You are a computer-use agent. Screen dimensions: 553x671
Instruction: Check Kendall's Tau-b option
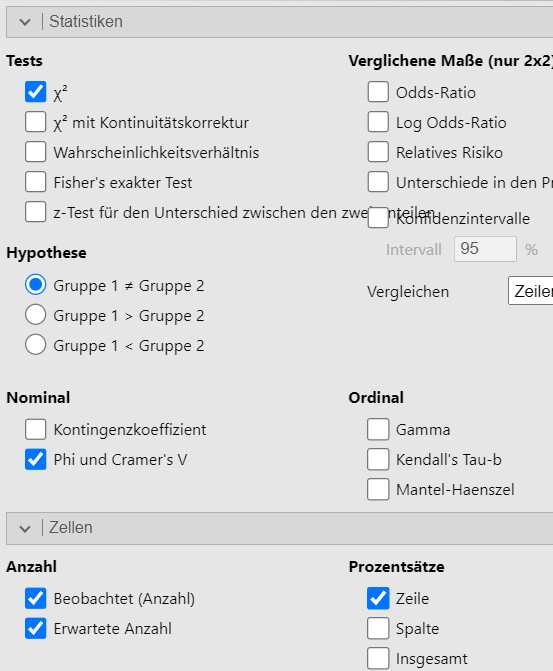[378, 459]
